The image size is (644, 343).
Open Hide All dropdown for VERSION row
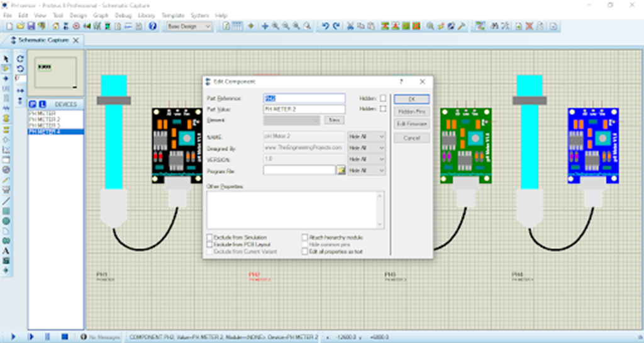[367, 159]
